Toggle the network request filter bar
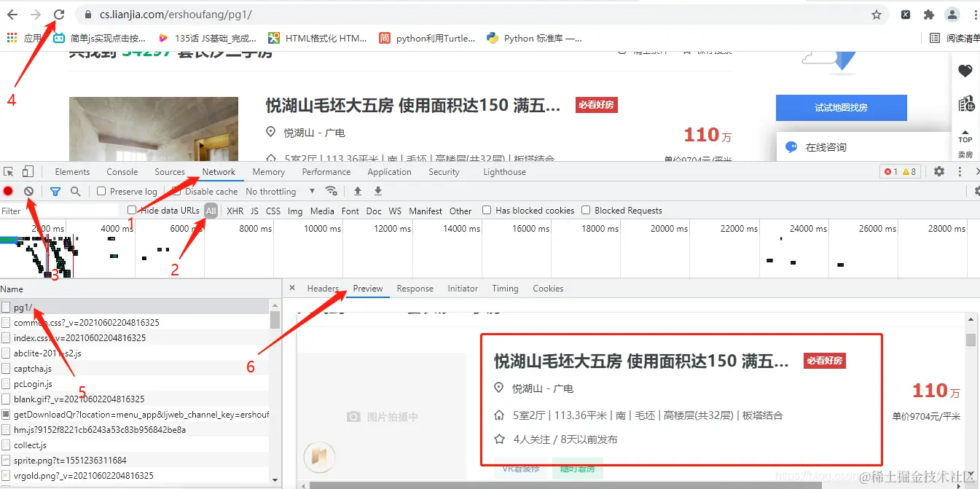The height and width of the screenshot is (489, 980). click(x=55, y=191)
